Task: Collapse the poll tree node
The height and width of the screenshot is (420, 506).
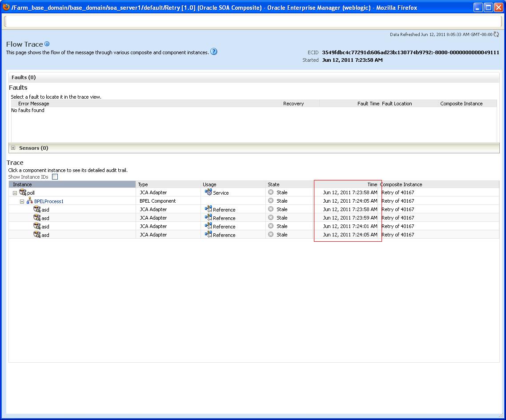Action: [x=15, y=192]
